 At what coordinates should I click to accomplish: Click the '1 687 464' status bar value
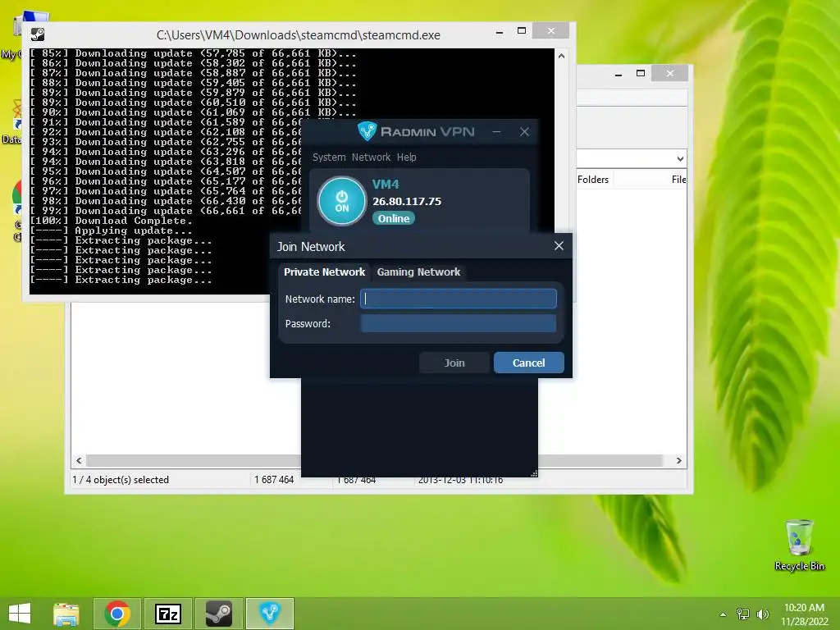(274, 480)
